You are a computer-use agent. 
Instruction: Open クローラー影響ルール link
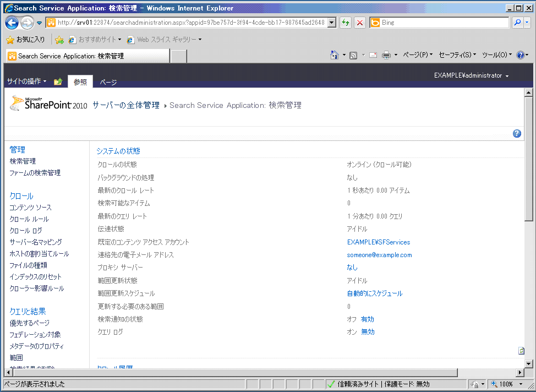[37, 288]
